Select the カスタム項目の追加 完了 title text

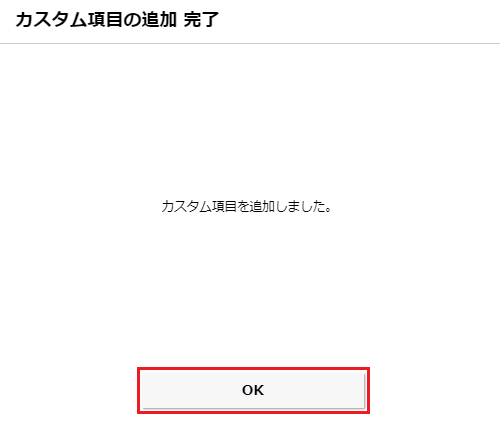[x=117, y=19]
